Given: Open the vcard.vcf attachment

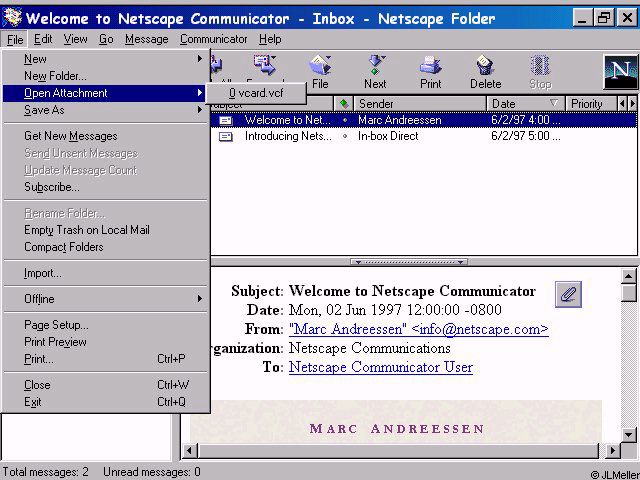Looking at the screenshot, I should coord(256,93).
